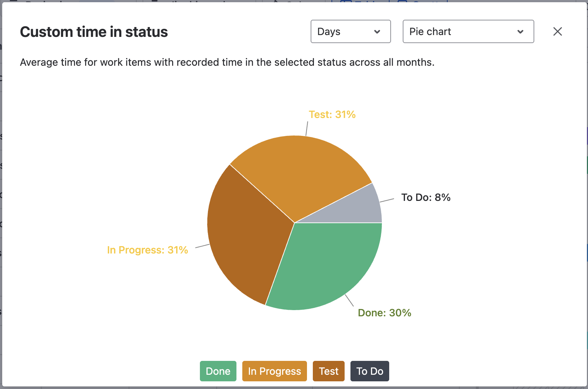Click the chevron arrow in Days dropdown
Image resolution: width=588 pixels, height=389 pixels.
tap(377, 32)
